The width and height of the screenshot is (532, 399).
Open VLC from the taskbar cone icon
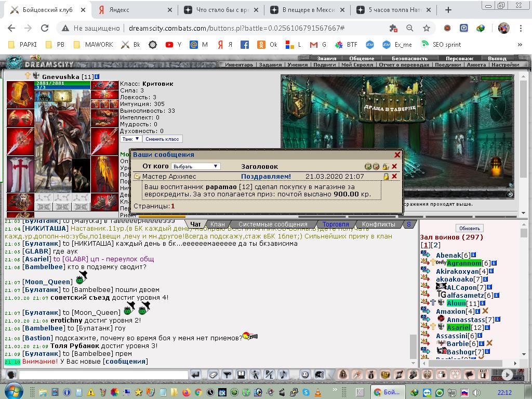[x=318, y=392]
